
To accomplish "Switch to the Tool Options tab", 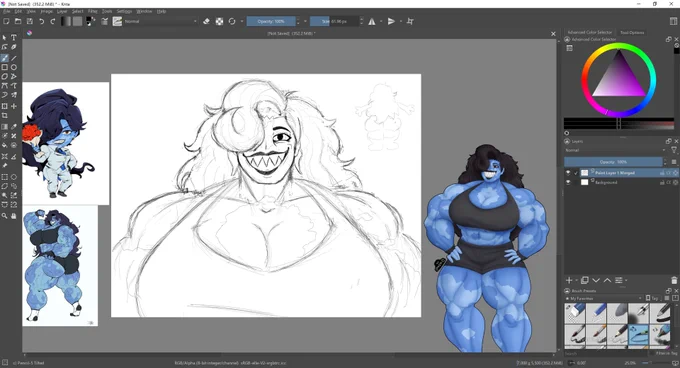I will click(632, 33).
